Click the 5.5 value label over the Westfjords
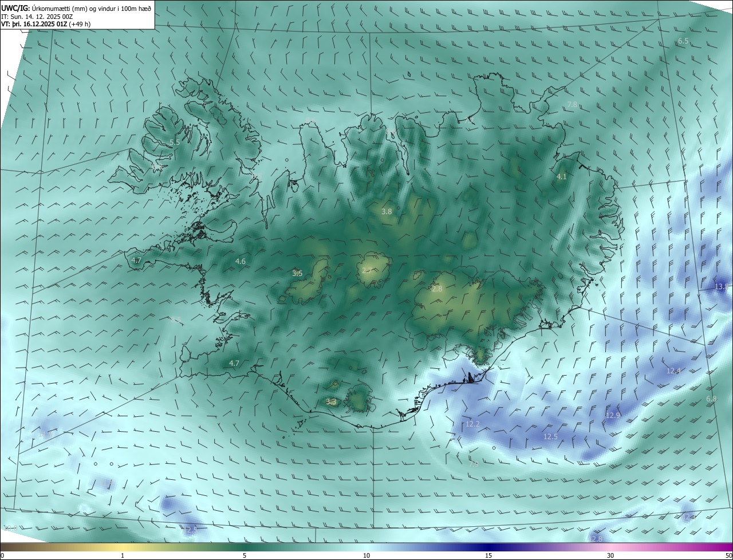Image resolution: width=733 pixels, height=560 pixels. (175, 142)
